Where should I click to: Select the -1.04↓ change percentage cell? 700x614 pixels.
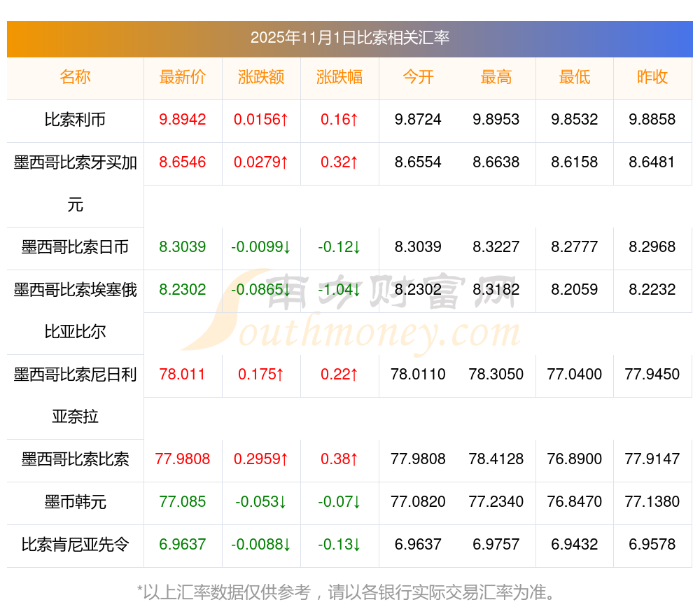(x=339, y=290)
